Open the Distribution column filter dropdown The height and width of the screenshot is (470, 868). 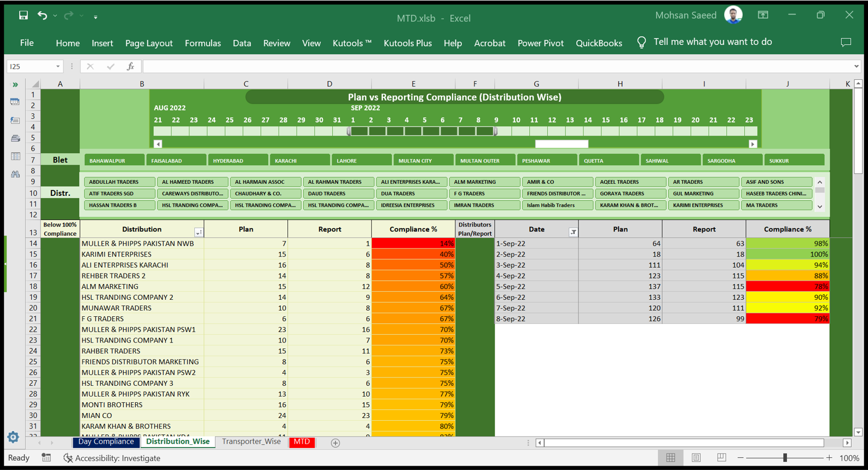pos(198,233)
